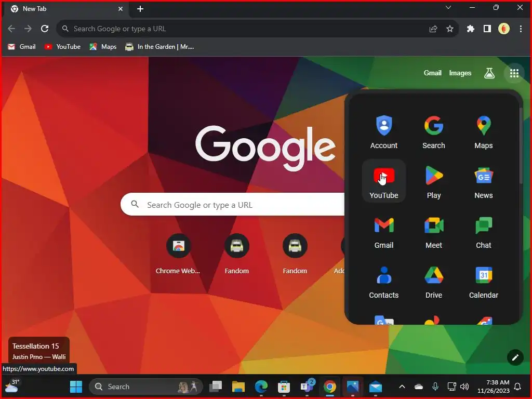Open Tessellation 15 wallpaper attribution
Image resolution: width=532 pixels, height=399 pixels.
(38, 351)
